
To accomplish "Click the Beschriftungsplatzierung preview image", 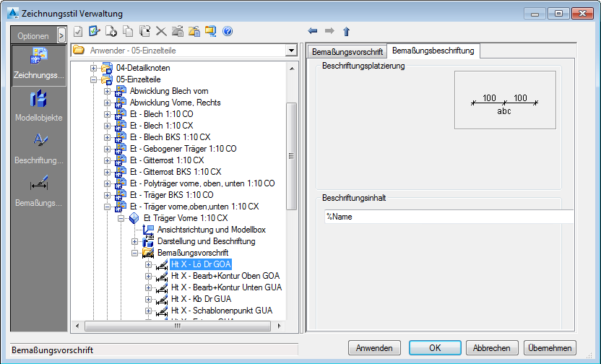I will [x=505, y=100].
